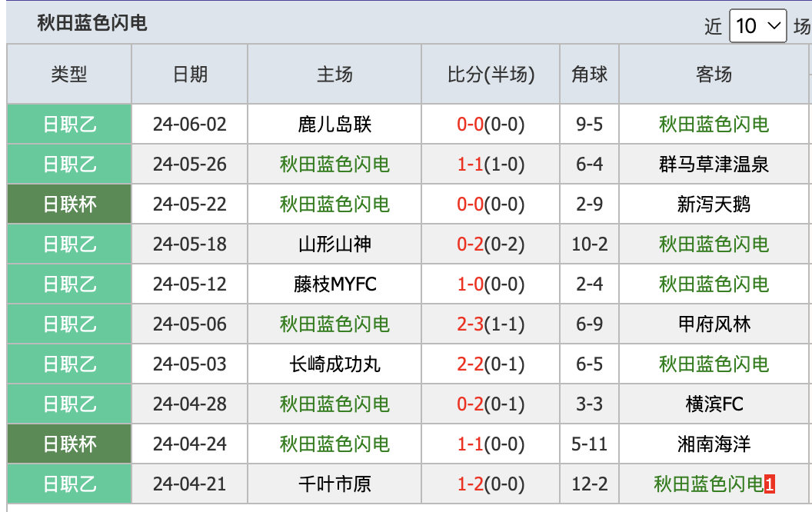Open away team 甲府风林 link
This screenshot has height=512, width=812.
714,324
